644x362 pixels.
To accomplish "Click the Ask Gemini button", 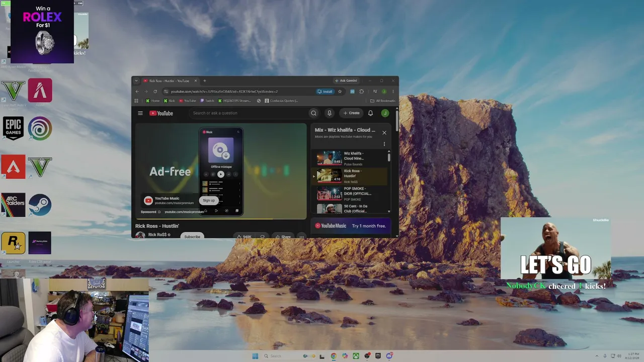I will point(346,80).
